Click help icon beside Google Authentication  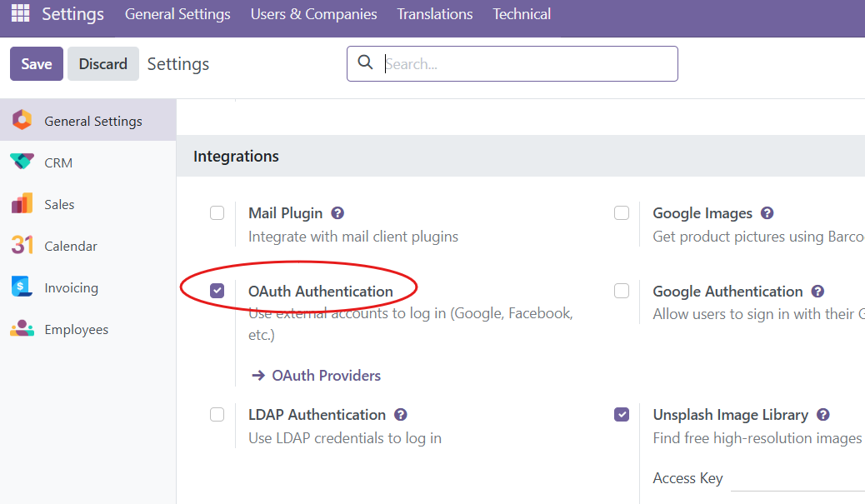coord(817,292)
